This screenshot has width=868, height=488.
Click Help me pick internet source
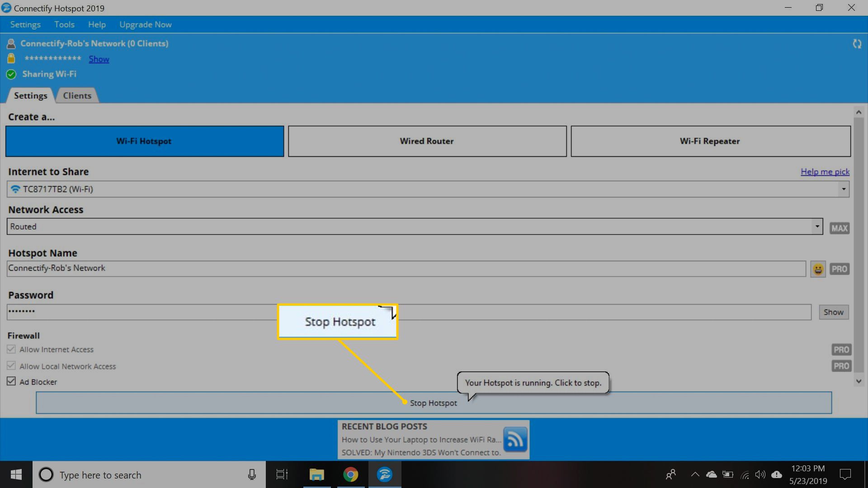point(825,172)
